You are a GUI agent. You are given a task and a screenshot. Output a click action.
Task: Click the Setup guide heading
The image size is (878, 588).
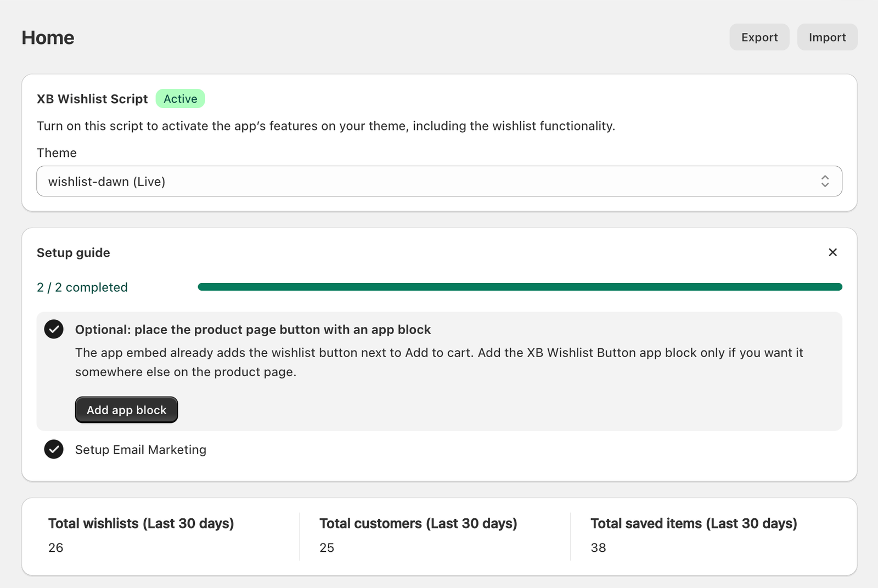click(x=74, y=253)
